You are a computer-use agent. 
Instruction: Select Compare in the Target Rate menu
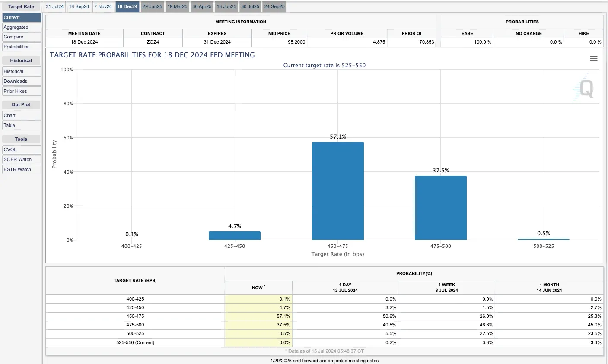click(21, 37)
